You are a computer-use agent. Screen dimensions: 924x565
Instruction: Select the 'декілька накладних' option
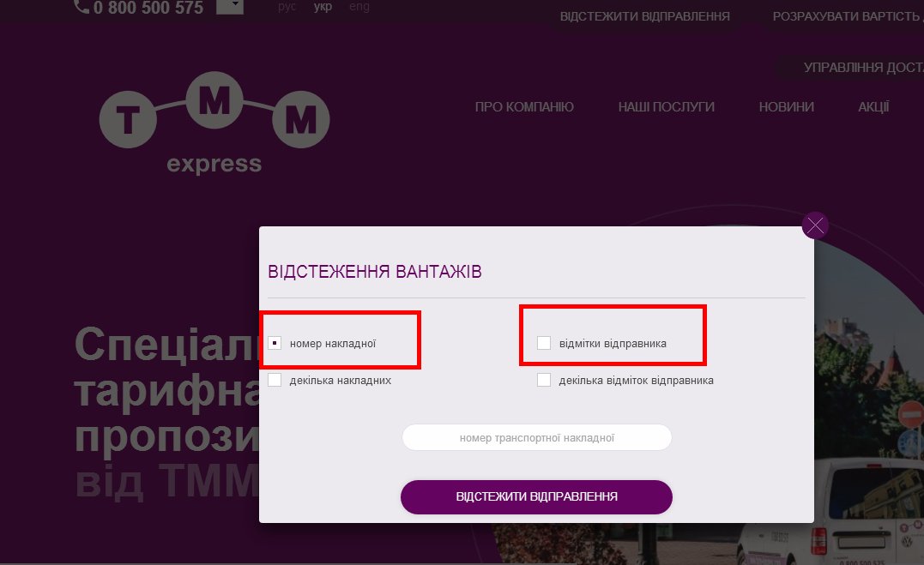coord(275,380)
